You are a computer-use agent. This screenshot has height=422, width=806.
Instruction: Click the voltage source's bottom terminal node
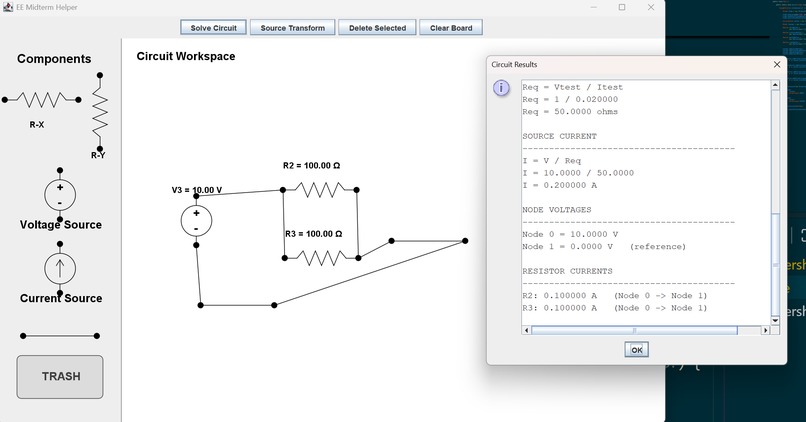[x=196, y=245]
